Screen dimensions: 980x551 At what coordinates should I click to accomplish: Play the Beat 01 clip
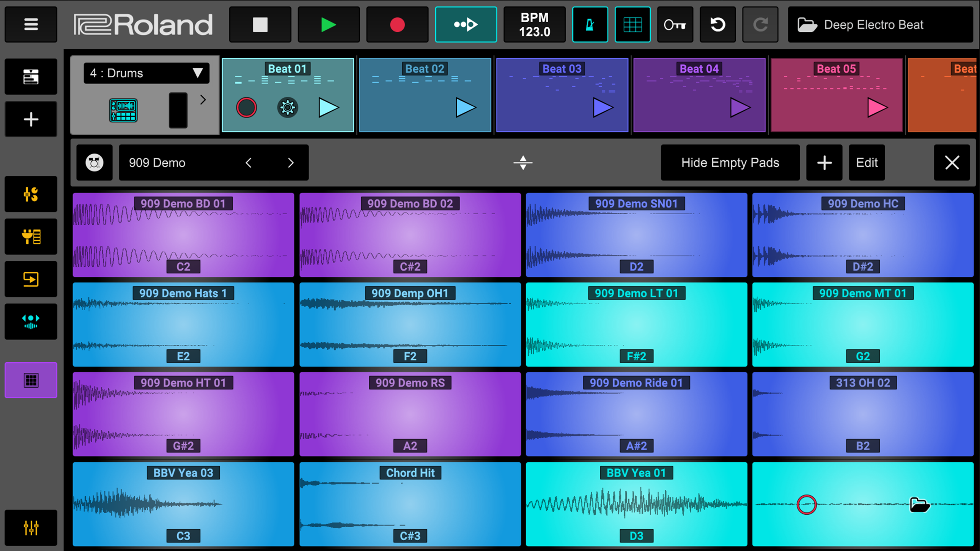pyautogui.click(x=328, y=108)
